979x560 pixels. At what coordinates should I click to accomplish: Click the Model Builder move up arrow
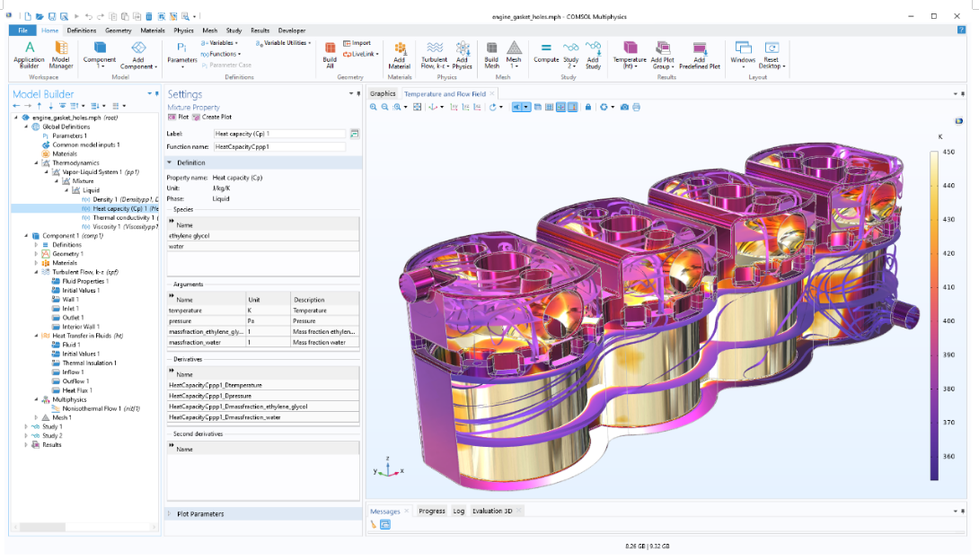[40, 106]
